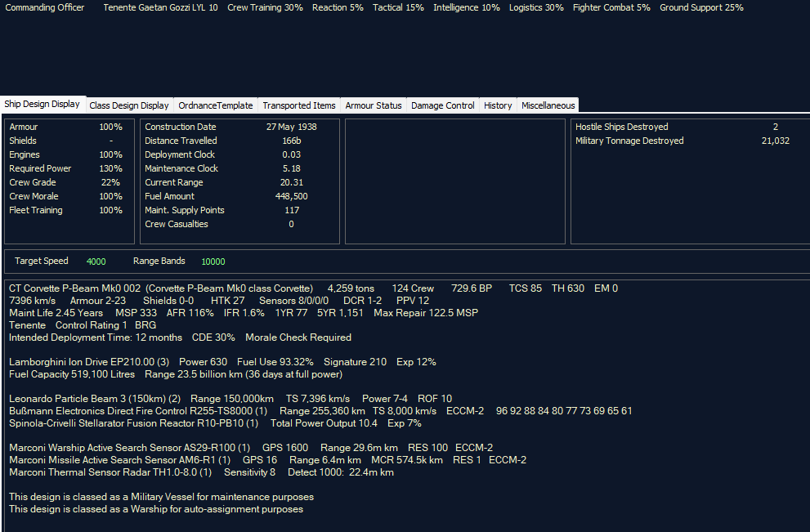Click Lamborghini Ion Drive line
This screenshot has height=532, width=810.
pyautogui.click(x=222, y=362)
